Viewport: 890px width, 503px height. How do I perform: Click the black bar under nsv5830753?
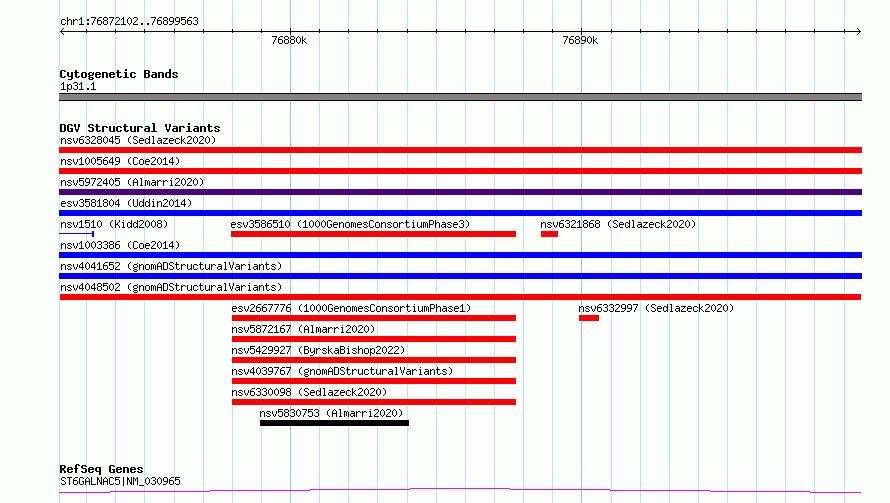[x=334, y=423]
